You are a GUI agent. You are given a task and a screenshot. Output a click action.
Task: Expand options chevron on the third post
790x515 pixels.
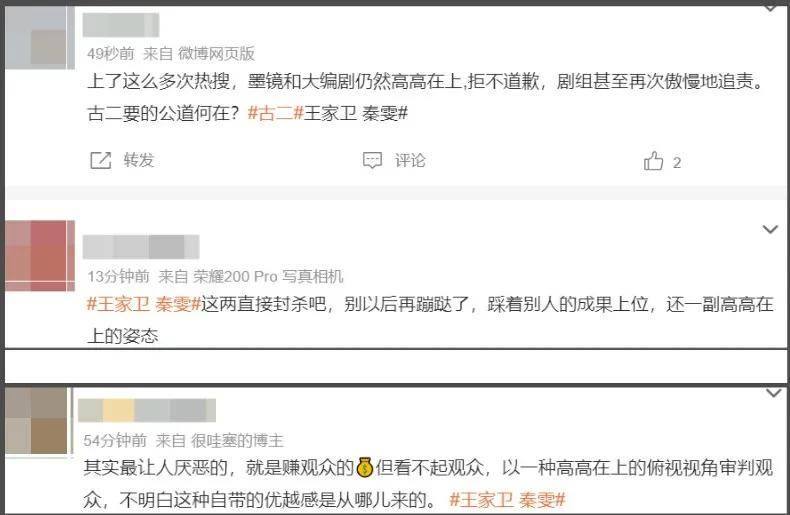[x=773, y=393]
